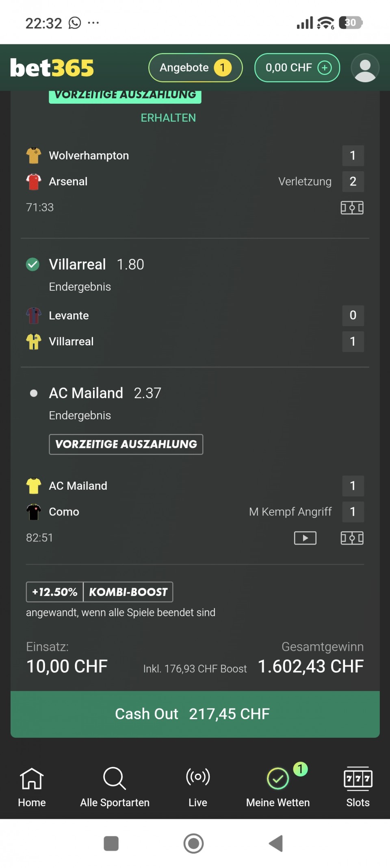
Task: Open the user account profile icon
Action: [365, 68]
